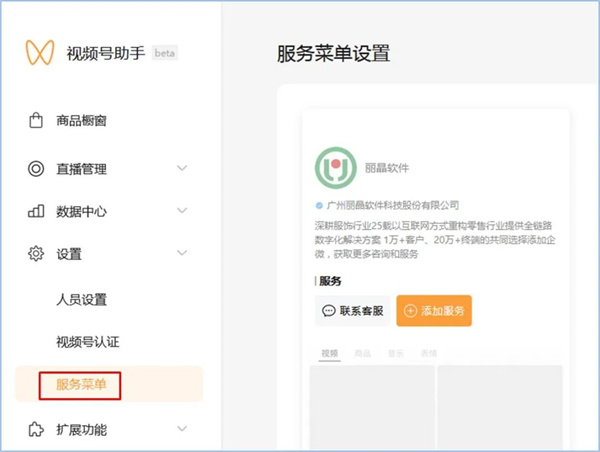The image size is (600, 452).
Task: Switch to the 商品 tab
Action: coord(362,353)
